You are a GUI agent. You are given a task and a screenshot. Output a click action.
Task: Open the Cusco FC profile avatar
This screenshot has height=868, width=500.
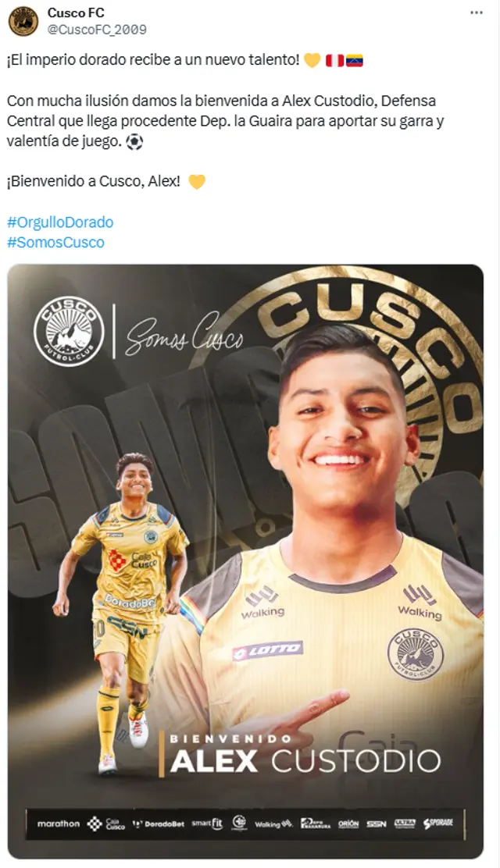point(23,20)
